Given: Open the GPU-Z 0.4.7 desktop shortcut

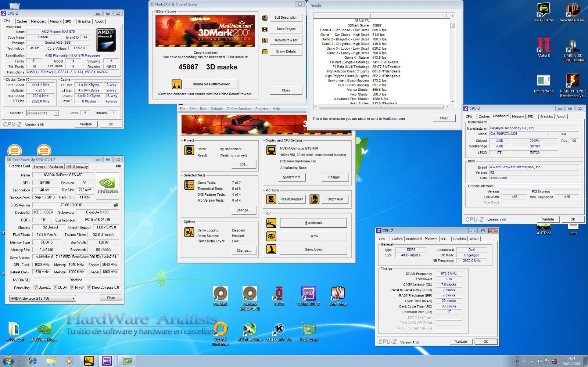Looking at the screenshot, I should pos(309,332).
